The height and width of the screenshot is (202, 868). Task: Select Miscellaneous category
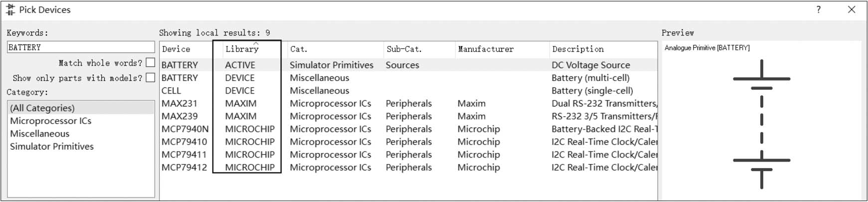40,133
